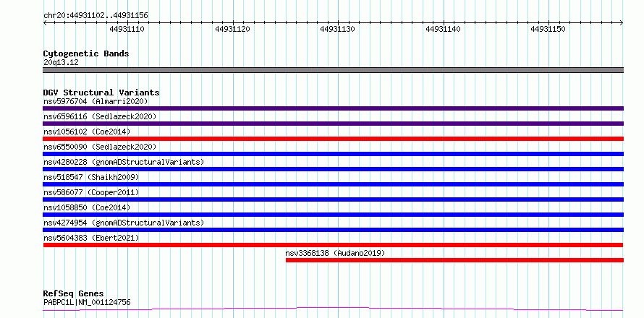Open variant nsv6596116 (Sedlazeck2020) label
644x318 pixels.
point(100,116)
